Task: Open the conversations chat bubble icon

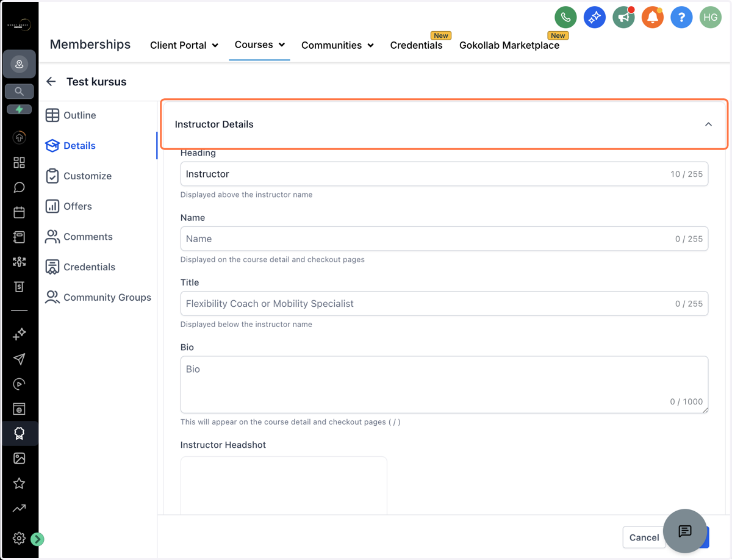Action: click(20, 187)
